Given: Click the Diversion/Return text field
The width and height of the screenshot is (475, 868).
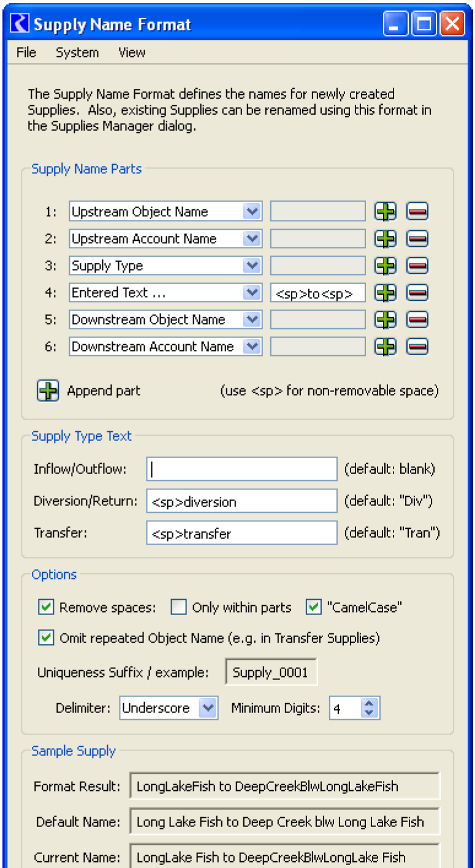Looking at the screenshot, I should 241,501.
